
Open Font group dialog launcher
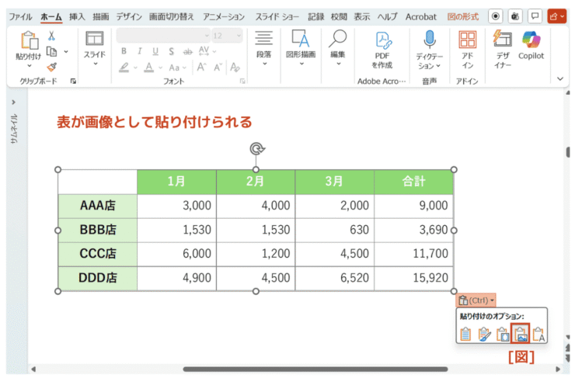pos(242,81)
